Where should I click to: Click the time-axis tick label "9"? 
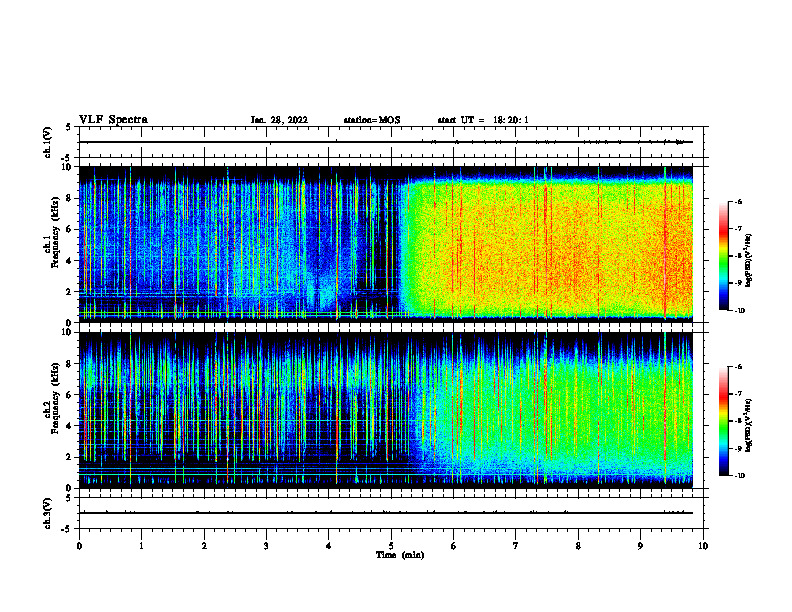(x=640, y=546)
